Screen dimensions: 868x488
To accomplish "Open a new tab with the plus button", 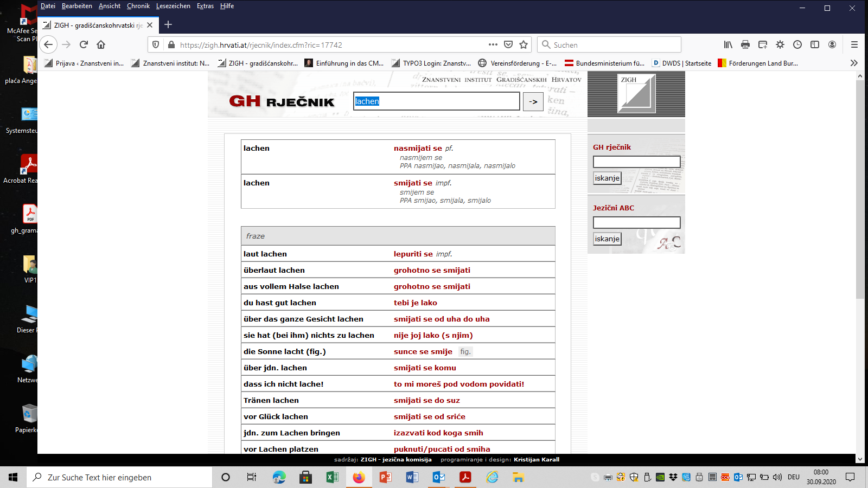I will [x=168, y=24].
